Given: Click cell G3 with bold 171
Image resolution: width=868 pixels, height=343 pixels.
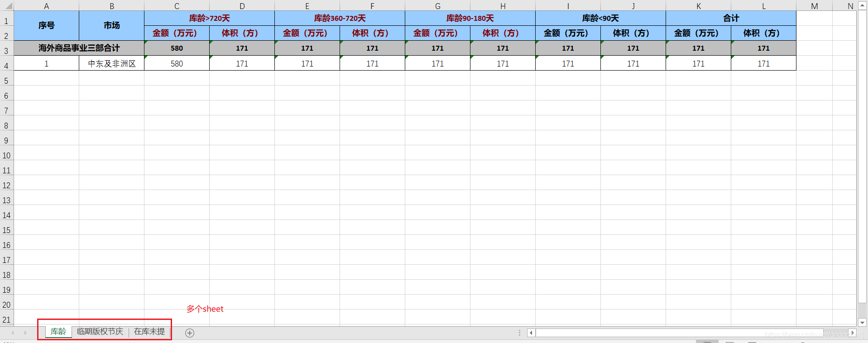Looking at the screenshot, I should point(438,48).
